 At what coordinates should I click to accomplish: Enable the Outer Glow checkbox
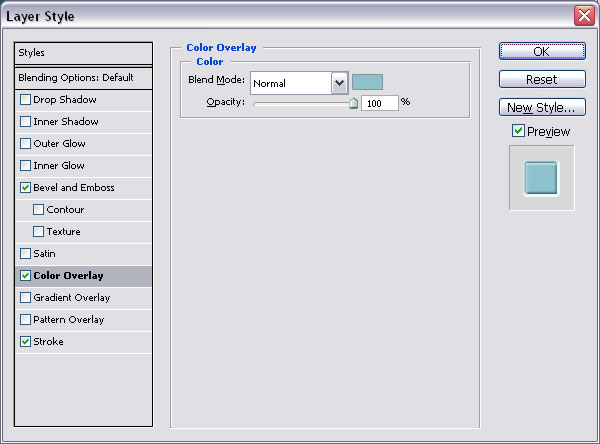pyautogui.click(x=25, y=144)
